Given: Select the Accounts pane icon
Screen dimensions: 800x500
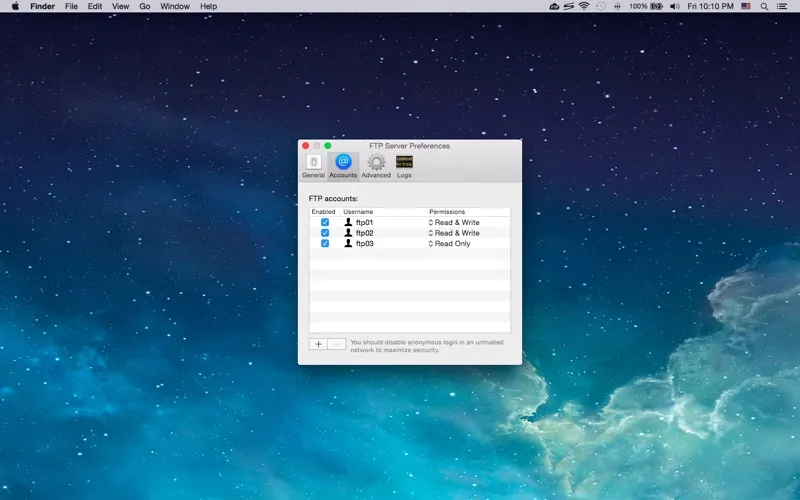Looking at the screenshot, I should [x=343, y=165].
